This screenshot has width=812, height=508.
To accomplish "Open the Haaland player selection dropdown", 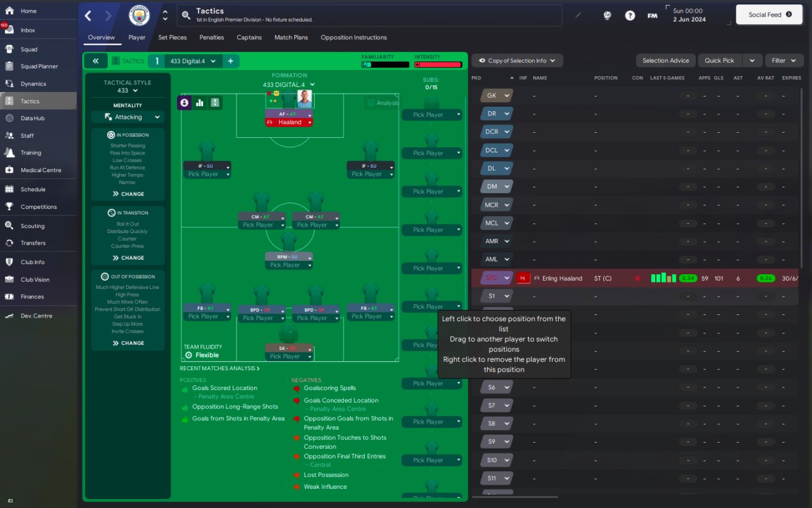I will tap(289, 123).
